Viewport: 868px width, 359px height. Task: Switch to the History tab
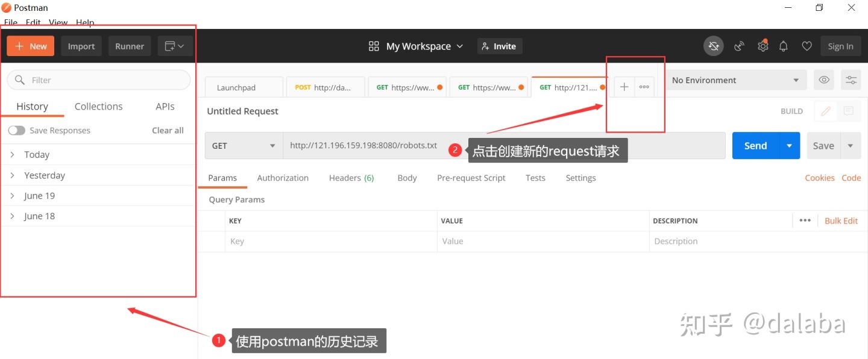32,107
